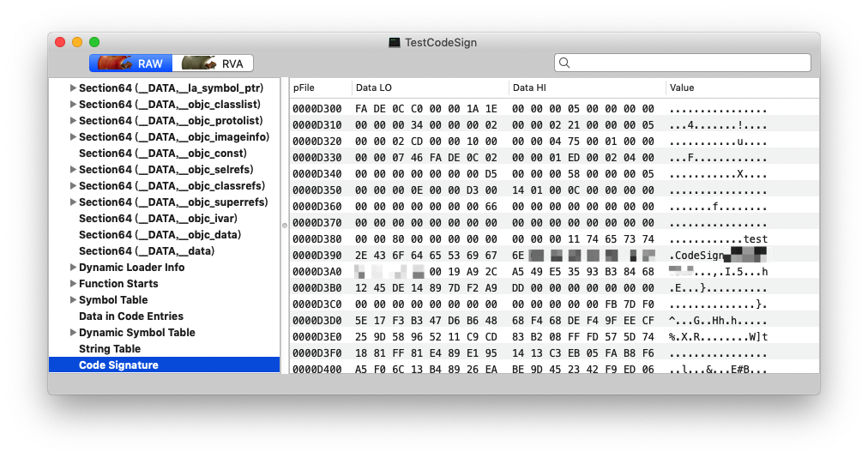Screen dimensions: 868x458
Task: Select hex row at offset 0000D3E0
Action: point(554,337)
